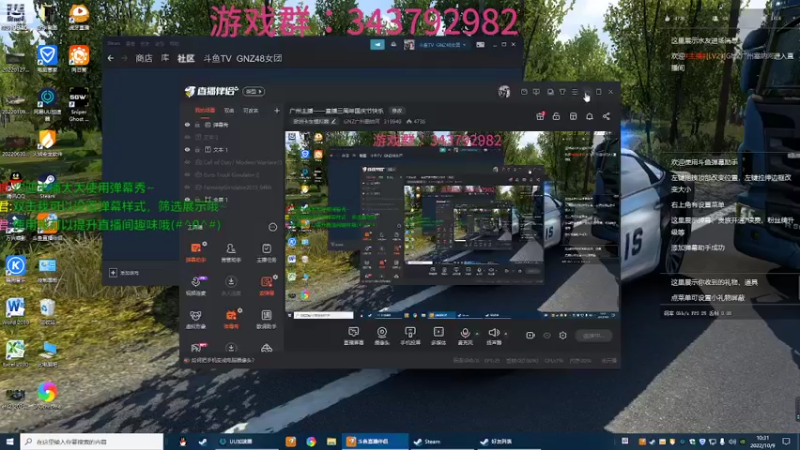Open the notification bell in the companion
This screenshot has height=450, width=800.
589,116
